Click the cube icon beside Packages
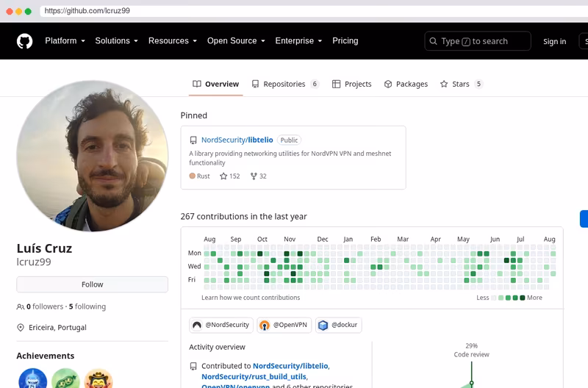This screenshot has height=388, width=588. (x=388, y=84)
